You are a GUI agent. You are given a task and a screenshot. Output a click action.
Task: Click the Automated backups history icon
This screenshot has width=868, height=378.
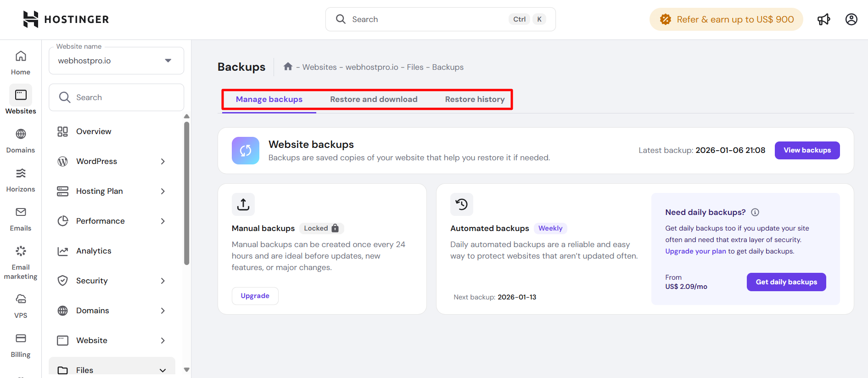(x=462, y=204)
